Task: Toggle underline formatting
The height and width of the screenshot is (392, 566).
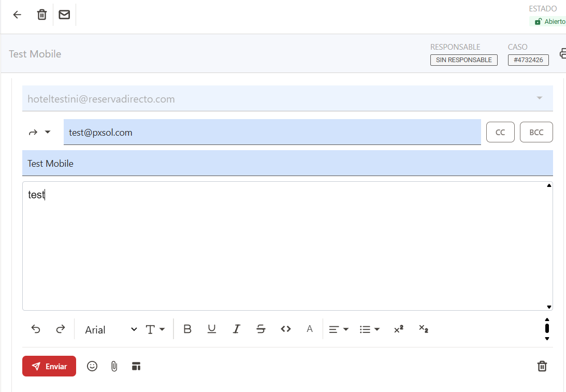Action: coord(212,329)
